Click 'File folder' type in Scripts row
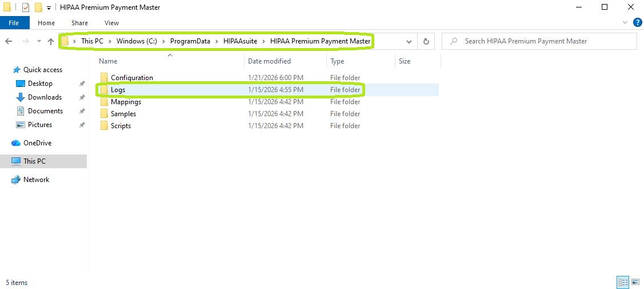The image size is (644, 289). 345,126
